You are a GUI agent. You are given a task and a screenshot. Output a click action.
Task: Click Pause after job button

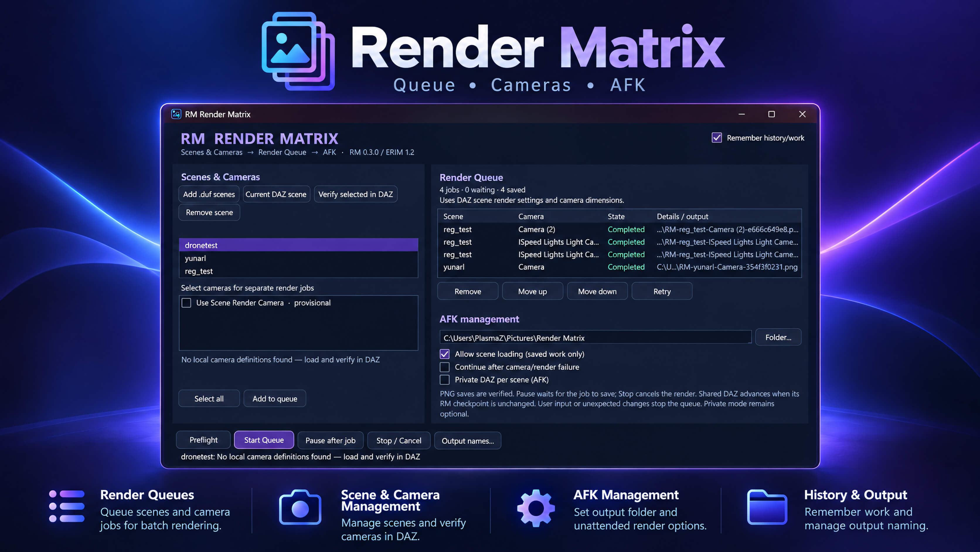pyautogui.click(x=331, y=441)
